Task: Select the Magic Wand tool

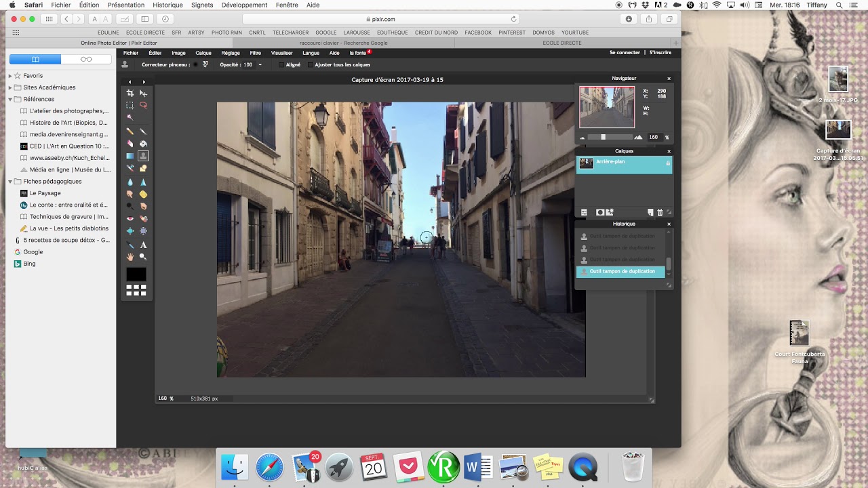Action: click(x=130, y=117)
